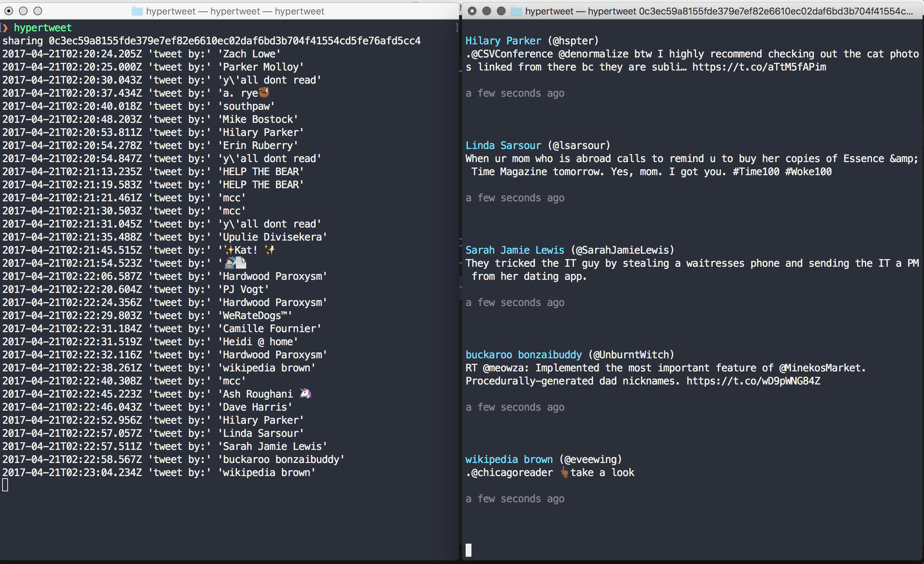
Task: Open the t.co/aTtM5fAPim link in Hilary Parker's tweet
Action: click(x=759, y=67)
